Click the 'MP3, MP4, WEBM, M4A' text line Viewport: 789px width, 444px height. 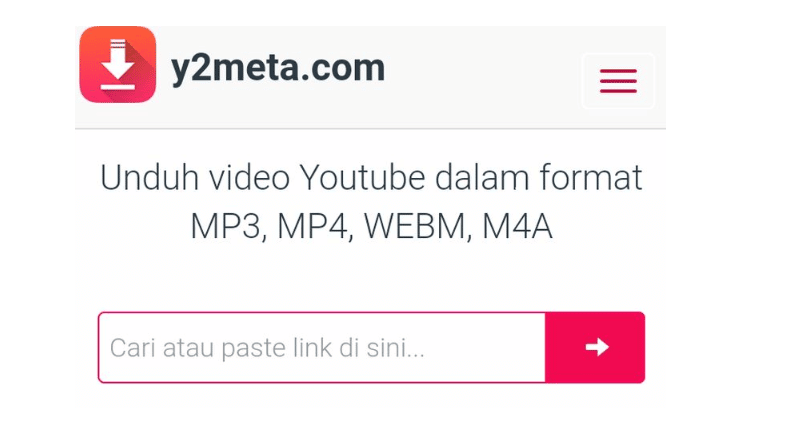pos(371,226)
